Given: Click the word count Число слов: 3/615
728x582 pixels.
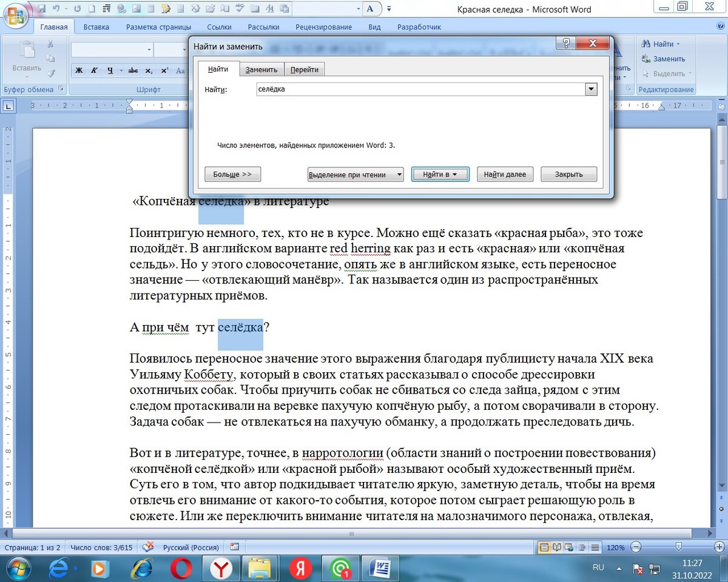Looking at the screenshot, I should (101, 547).
